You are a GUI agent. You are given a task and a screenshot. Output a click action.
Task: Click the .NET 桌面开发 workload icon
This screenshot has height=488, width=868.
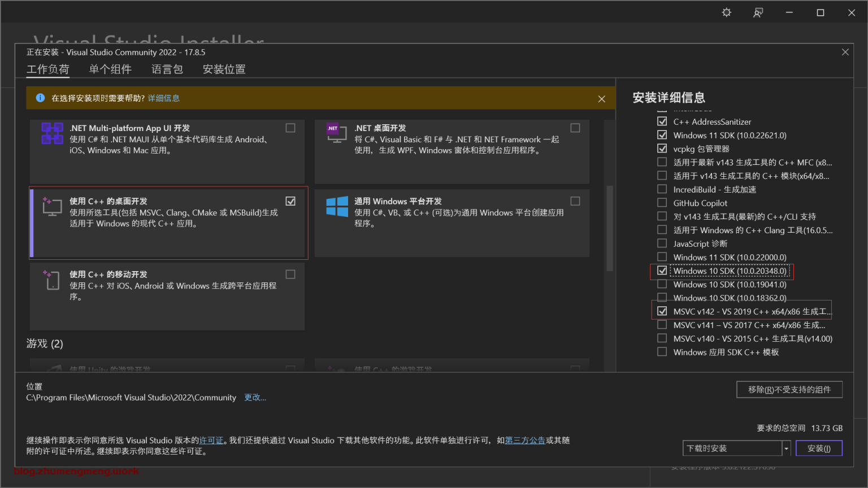(336, 133)
